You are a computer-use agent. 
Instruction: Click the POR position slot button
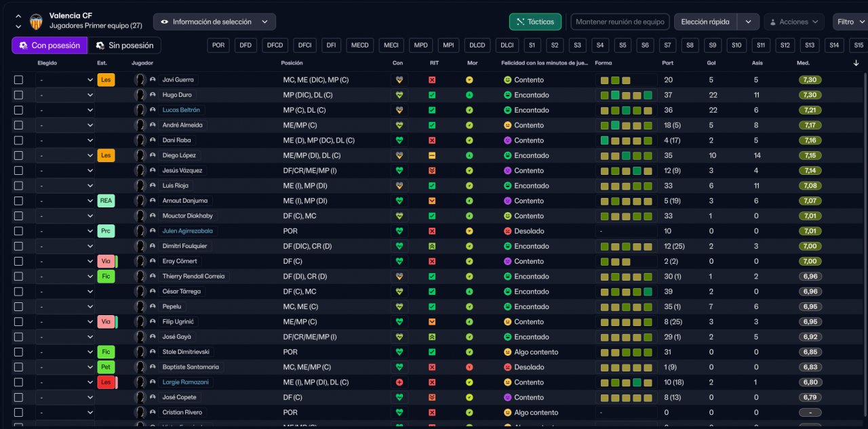point(218,45)
